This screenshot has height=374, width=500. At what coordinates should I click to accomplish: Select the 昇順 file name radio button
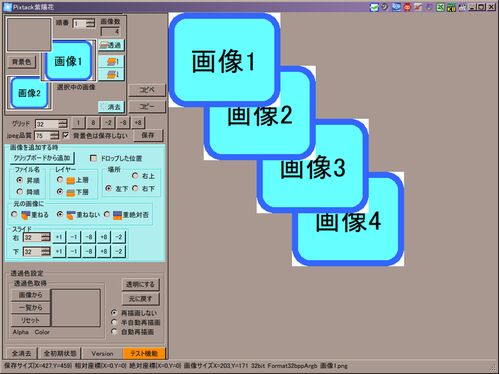coord(20,180)
